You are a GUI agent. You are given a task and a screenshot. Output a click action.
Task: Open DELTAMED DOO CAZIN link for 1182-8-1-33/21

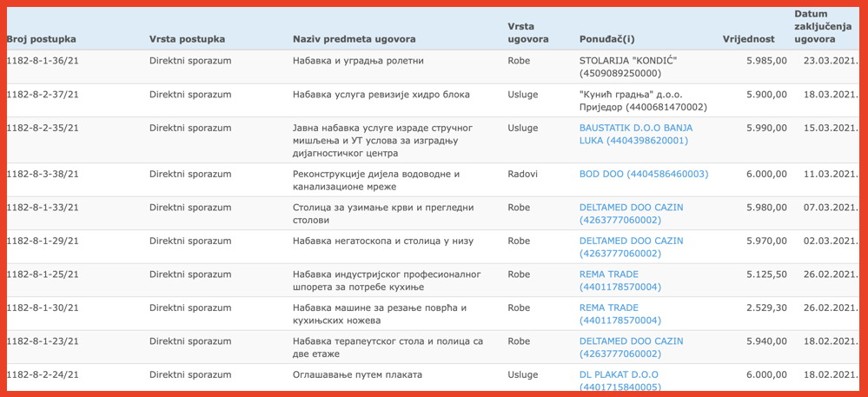pyautogui.click(x=631, y=214)
